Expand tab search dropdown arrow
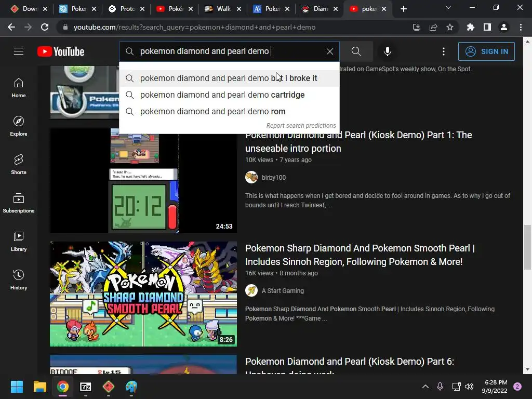The image size is (532, 399). 448,7
